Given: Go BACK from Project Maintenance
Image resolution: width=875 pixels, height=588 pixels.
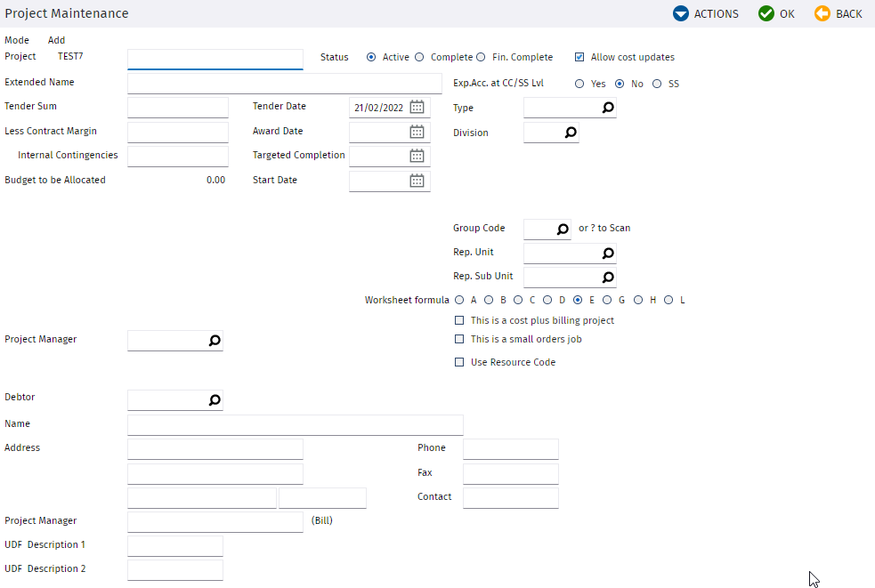Looking at the screenshot, I should pos(839,13).
